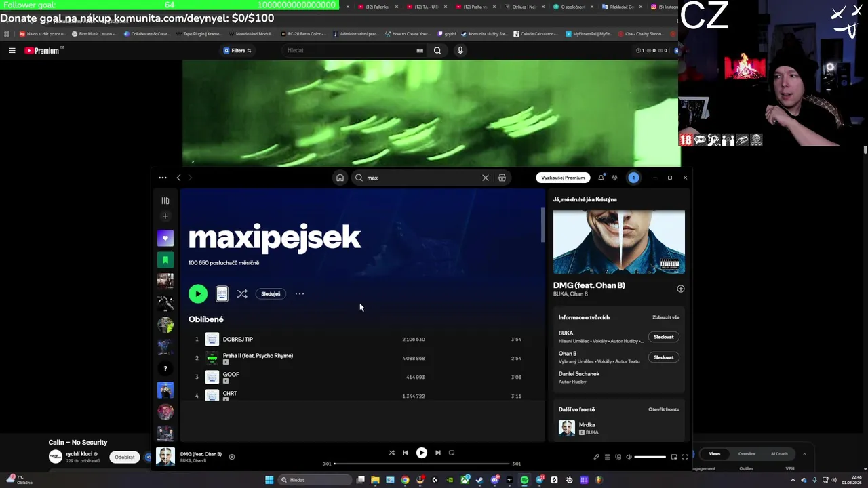Toggle the Your Library sidebar icon
868x488 pixels.
165,201
